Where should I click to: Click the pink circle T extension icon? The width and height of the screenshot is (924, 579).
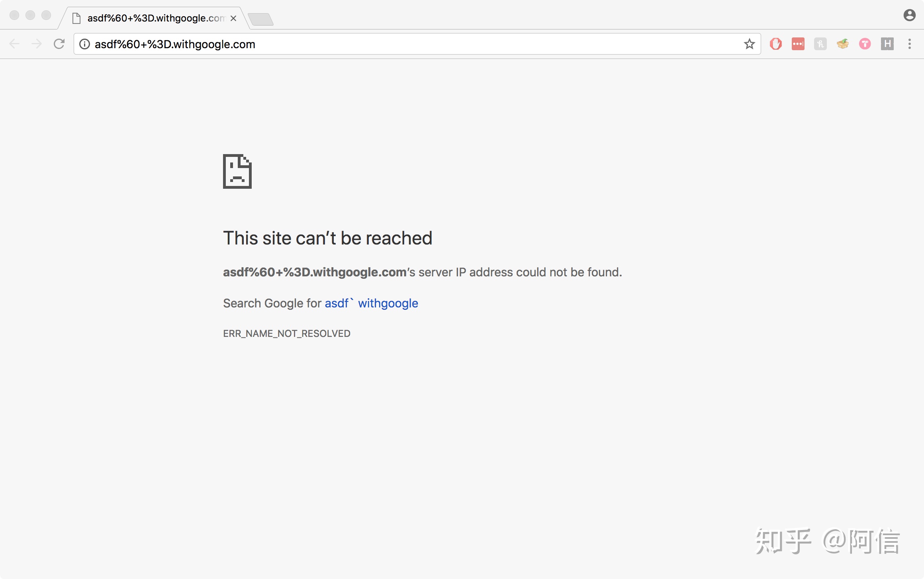(x=865, y=44)
